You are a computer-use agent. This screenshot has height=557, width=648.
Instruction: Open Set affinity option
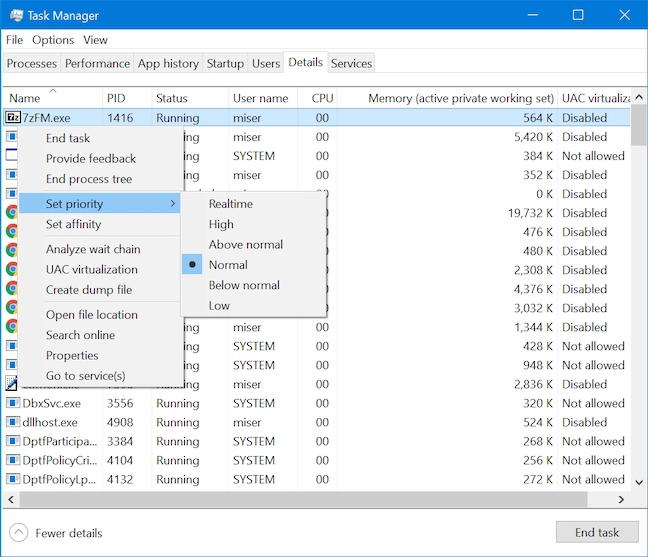[74, 224]
